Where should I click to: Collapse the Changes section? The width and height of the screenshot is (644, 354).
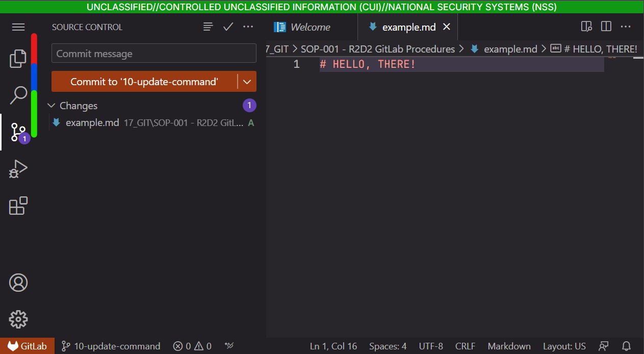click(51, 106)
